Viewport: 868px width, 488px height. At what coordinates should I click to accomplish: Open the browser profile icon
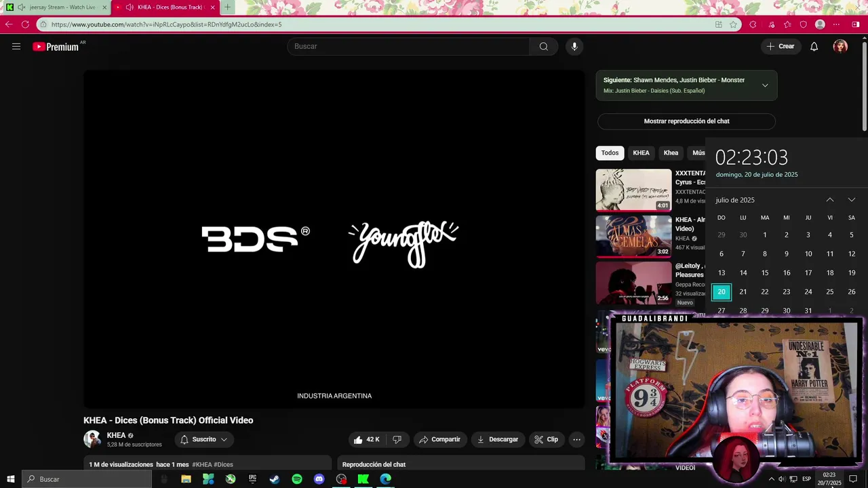click(x=820, y=24)
